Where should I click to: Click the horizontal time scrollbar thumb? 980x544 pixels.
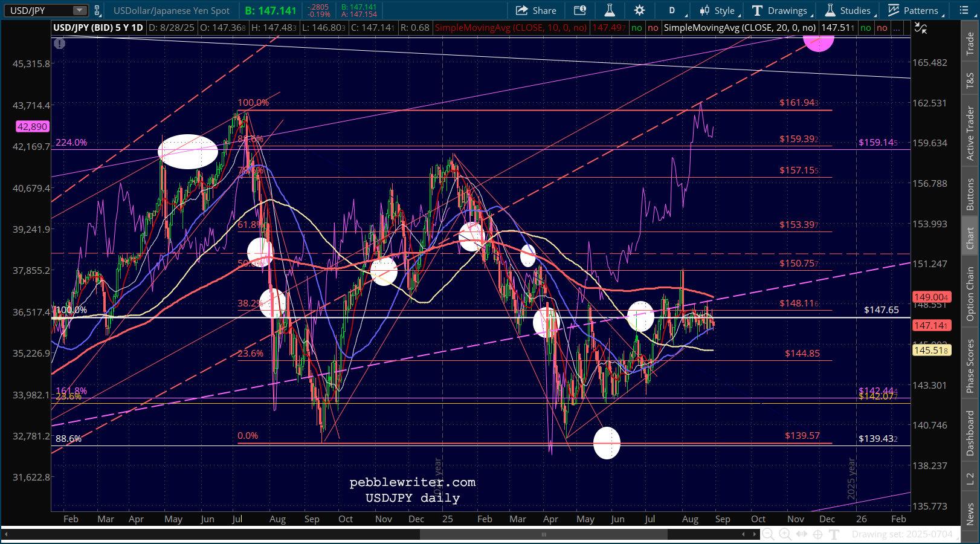(544, 534)
